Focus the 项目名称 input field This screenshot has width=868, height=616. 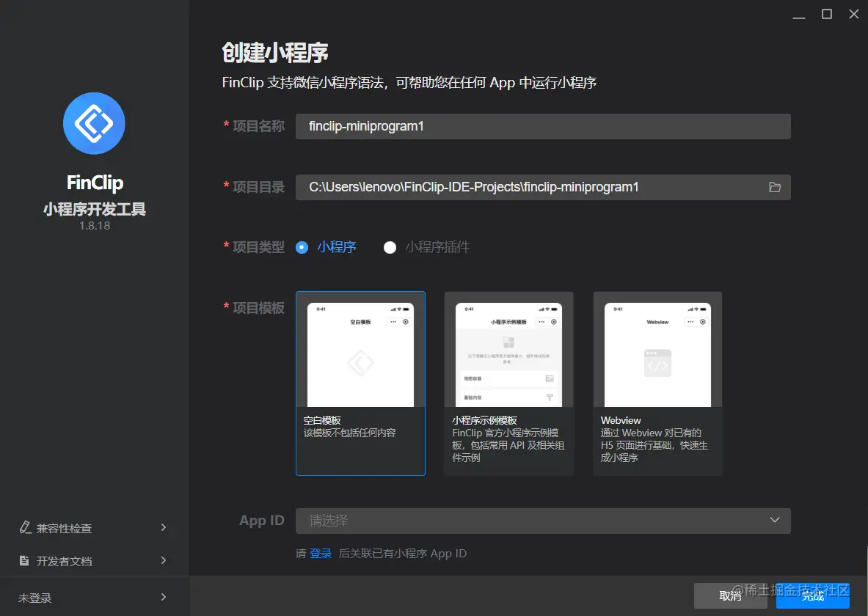pos(543,127)
